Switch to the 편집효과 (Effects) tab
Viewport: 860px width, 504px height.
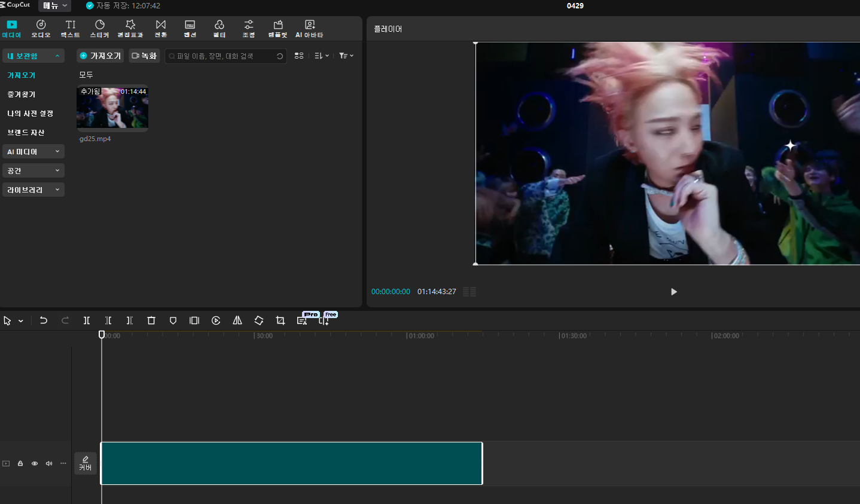click(130, 28)
